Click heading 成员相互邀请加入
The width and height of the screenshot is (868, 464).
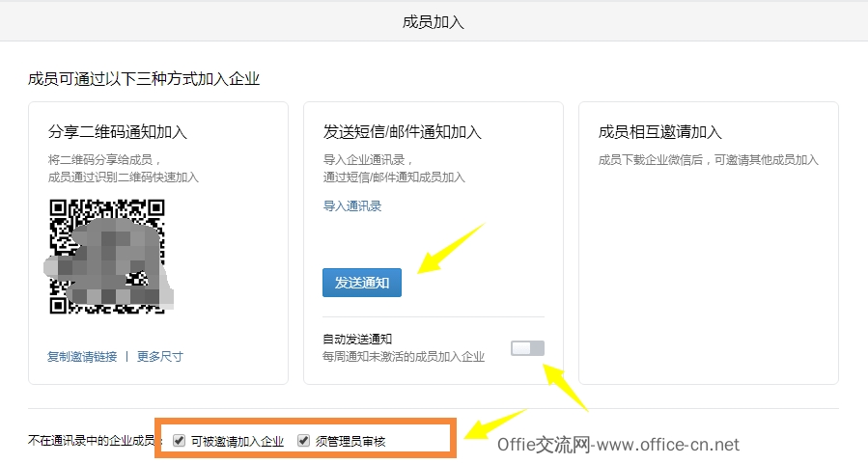tap(659, 132)
